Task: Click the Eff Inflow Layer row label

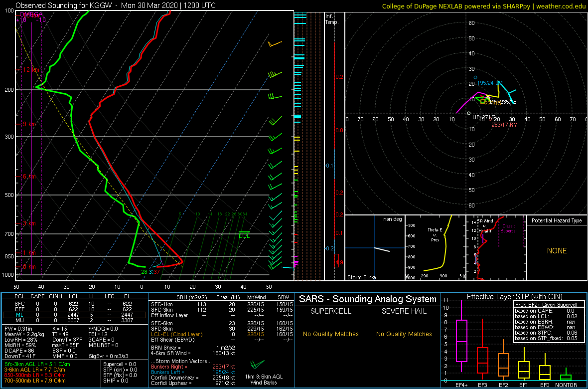Action: 169,315
